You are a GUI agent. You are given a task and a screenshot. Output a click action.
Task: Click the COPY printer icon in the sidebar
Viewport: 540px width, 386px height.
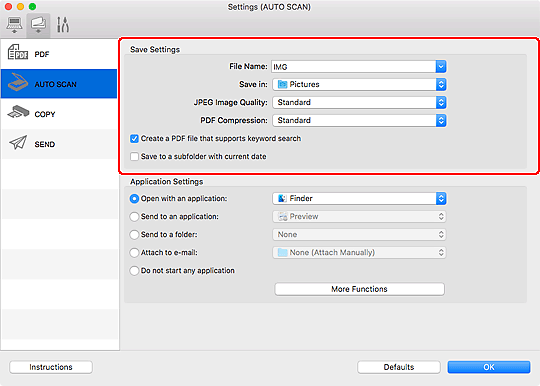(x=18, y=112)
